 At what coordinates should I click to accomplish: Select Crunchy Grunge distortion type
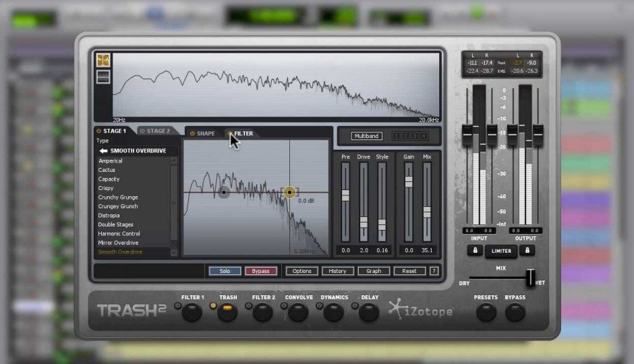click(x=118, y=197)
